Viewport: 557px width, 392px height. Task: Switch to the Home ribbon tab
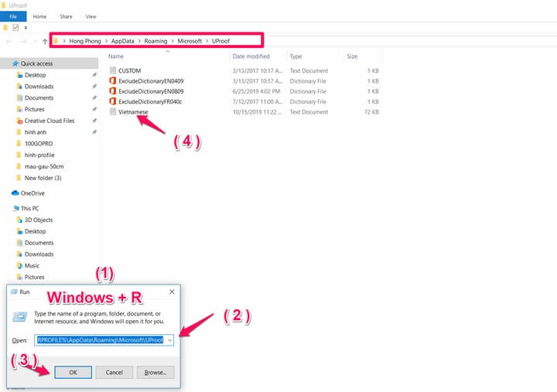tap(39, 16)
